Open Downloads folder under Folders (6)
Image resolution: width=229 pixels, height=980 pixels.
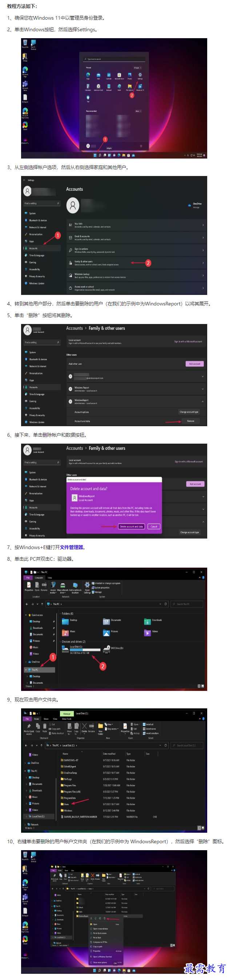(x=153, y=621)
